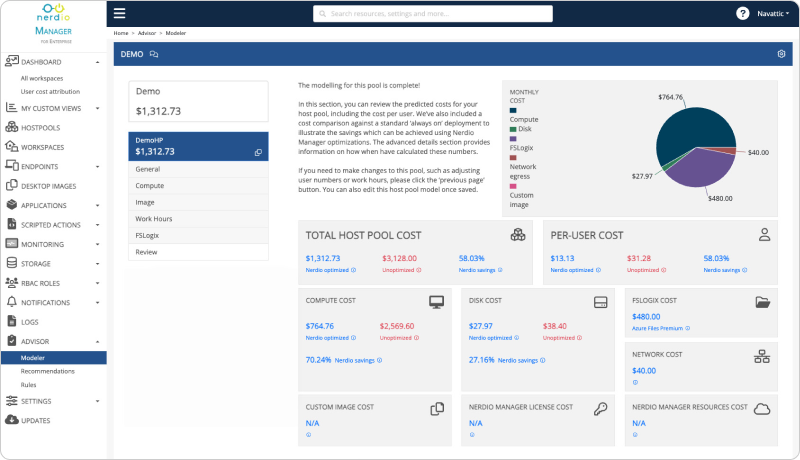
Task: Click the FSLogix Cost folder icon
Action: coord(763,302)
